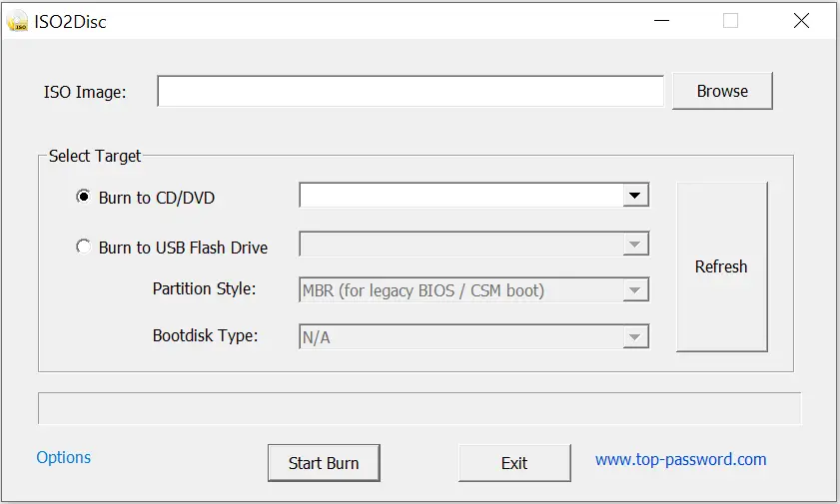Viewport: 840px width, 504px height.
Task: Click the ISO Image path input field
Action: tap(411, 92)
